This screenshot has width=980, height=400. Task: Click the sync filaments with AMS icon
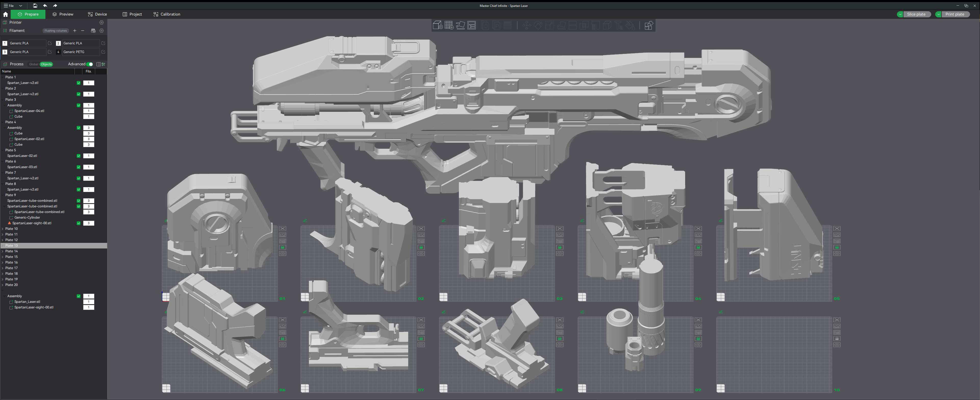[93, 31]
